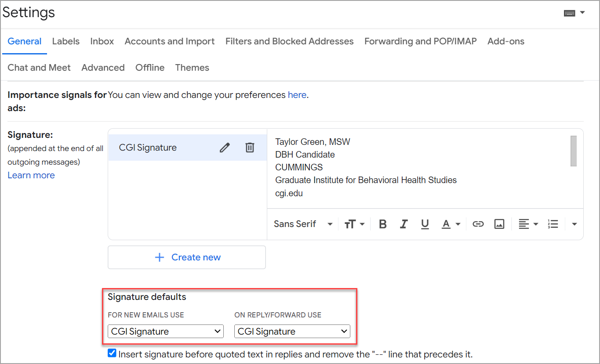600x364 pixels.
Task: Change the reply/forward signature selection
Action: [x=292, y=331]
